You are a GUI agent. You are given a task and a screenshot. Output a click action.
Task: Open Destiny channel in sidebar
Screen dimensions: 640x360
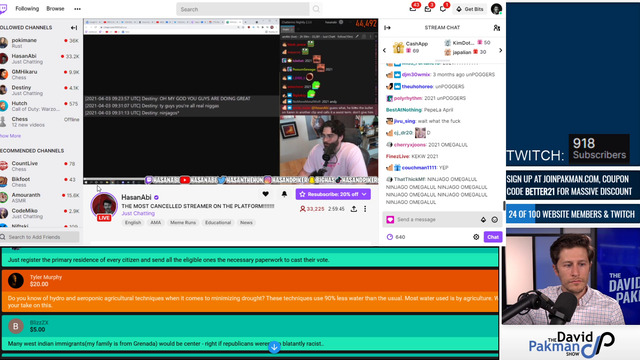pyautogui.click(x=40, y=90)
